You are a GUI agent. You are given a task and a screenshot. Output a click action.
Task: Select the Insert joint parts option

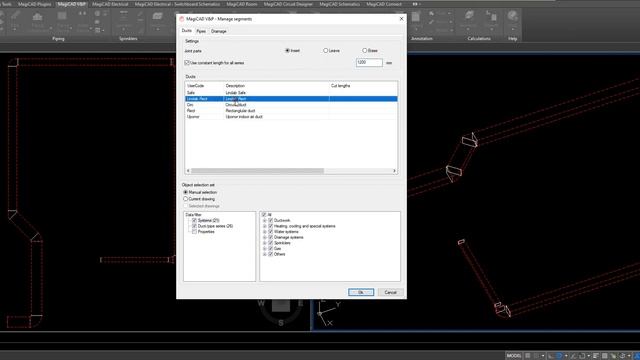click(x=287, y=51)
